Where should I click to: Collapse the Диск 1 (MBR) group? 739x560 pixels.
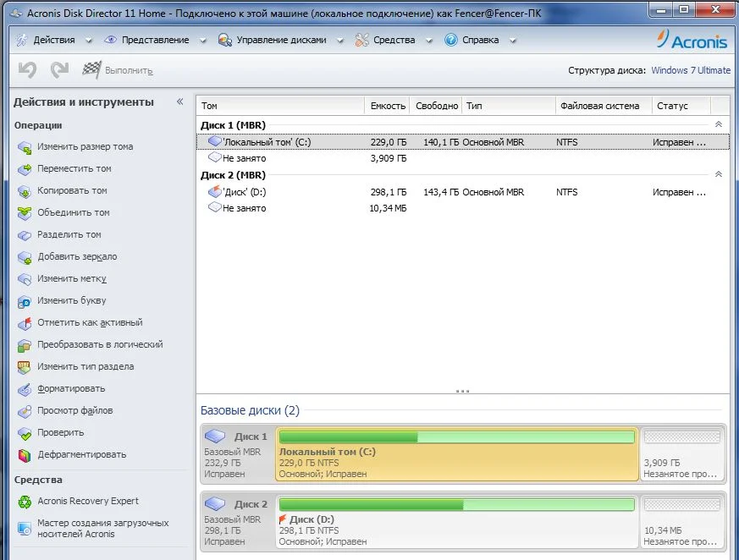tap(719, 124)
